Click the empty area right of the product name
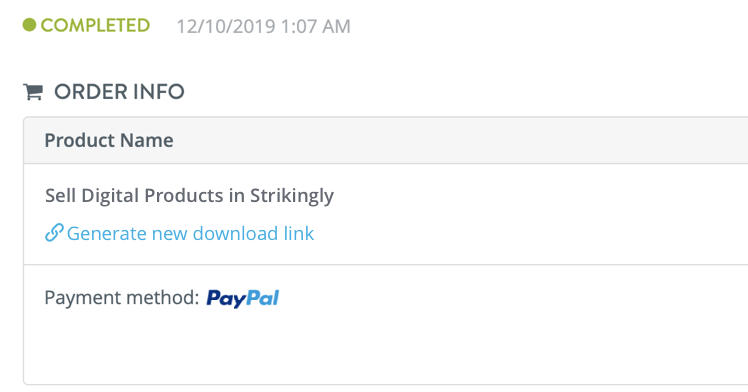 pos(539,196)
